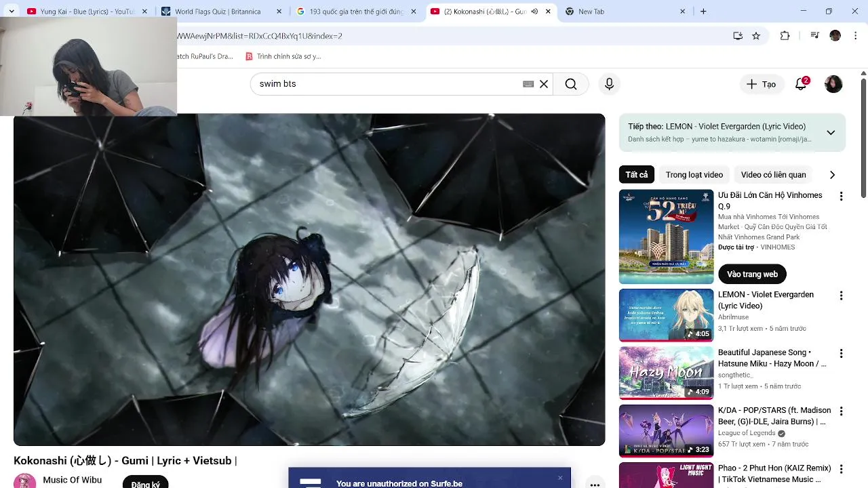Image resolution: width=868 pixels, height=488 pixels.
Task: Select the Tất cả filter chip
Action: coord(637,175)
